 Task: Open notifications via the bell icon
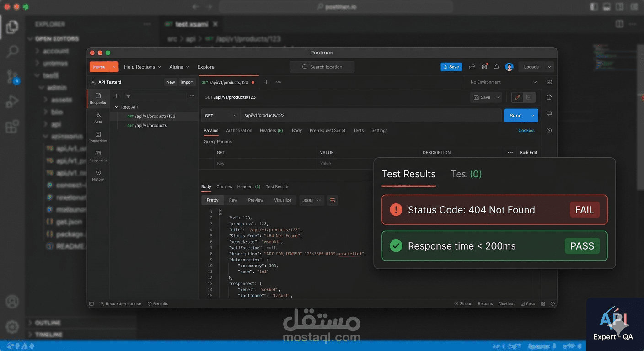pos(496,67)
